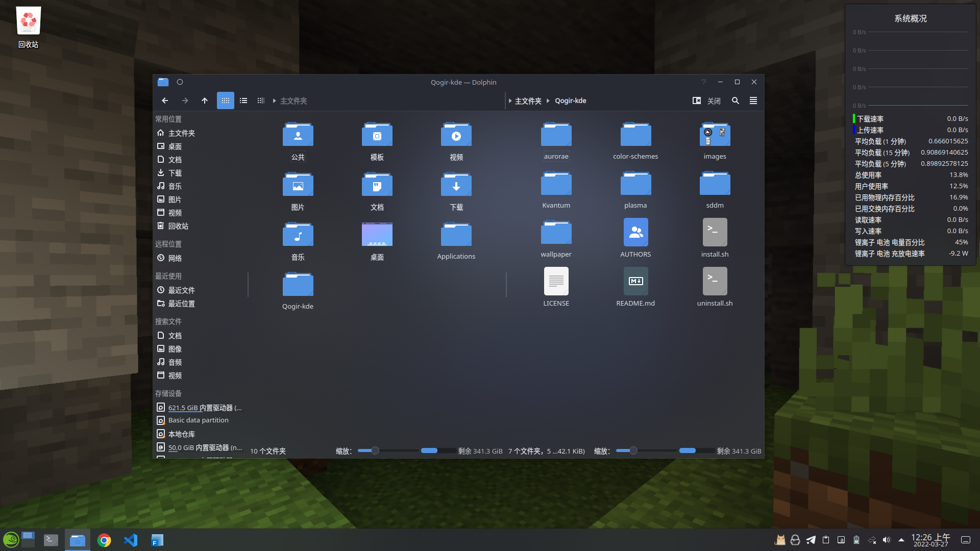Select the 下载 folder in left pane
The width and height of the screenshot is (980, 551).
(x=456, y=185)
